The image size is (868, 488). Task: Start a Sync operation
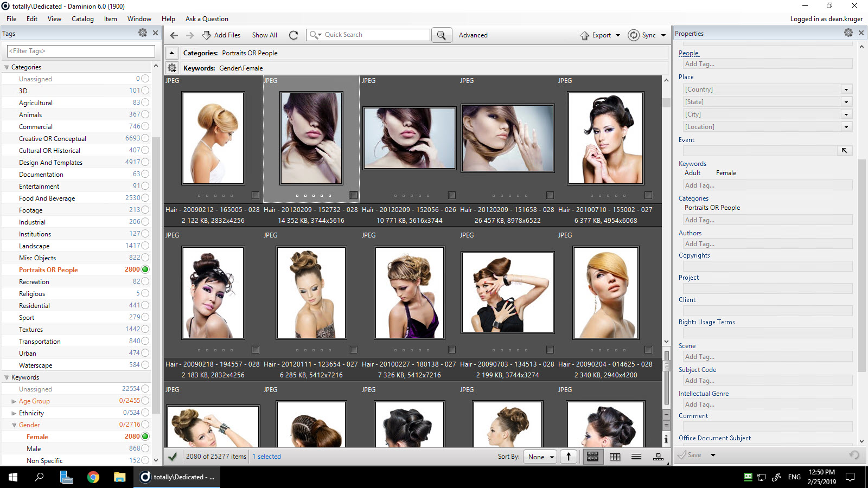(x=647, y=35)
